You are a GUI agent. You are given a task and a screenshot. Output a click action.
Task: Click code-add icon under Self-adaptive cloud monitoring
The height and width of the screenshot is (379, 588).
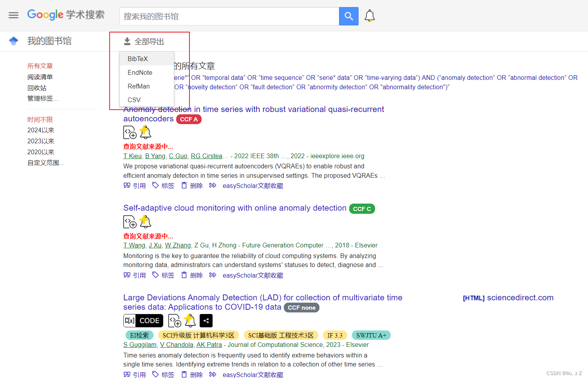[x=130, y=222]
